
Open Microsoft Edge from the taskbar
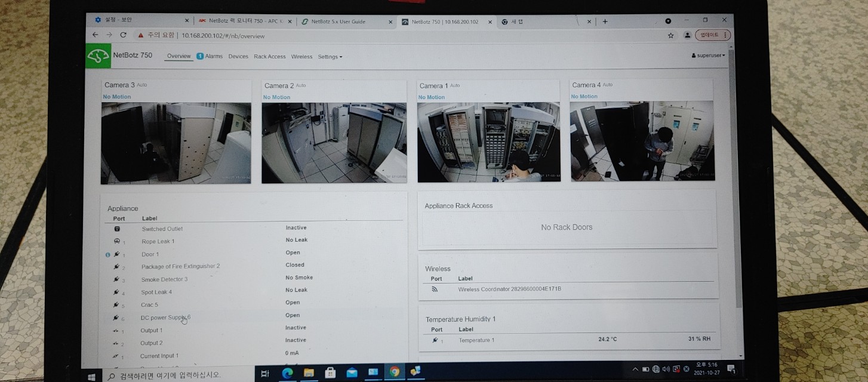[x=287, y=373]
